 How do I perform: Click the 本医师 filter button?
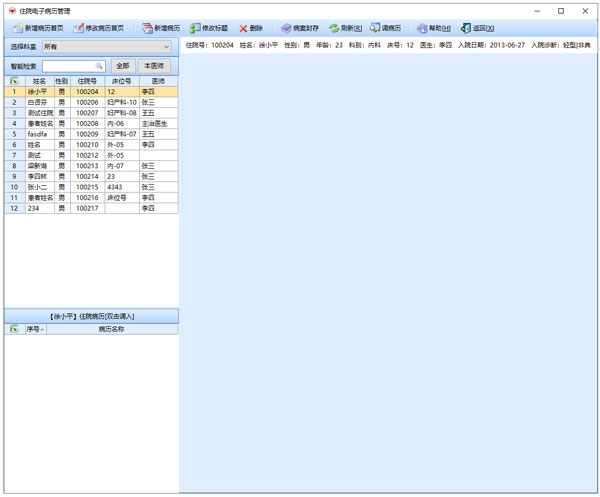pos(154,66)
